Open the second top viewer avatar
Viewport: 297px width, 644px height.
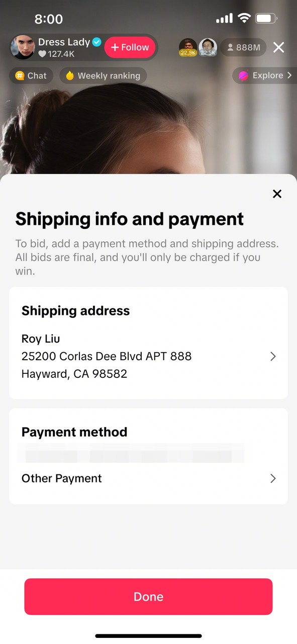208,47
